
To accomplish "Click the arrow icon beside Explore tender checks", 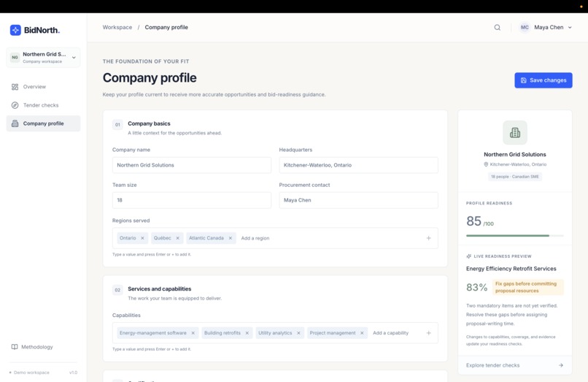I will click(560, 365).
